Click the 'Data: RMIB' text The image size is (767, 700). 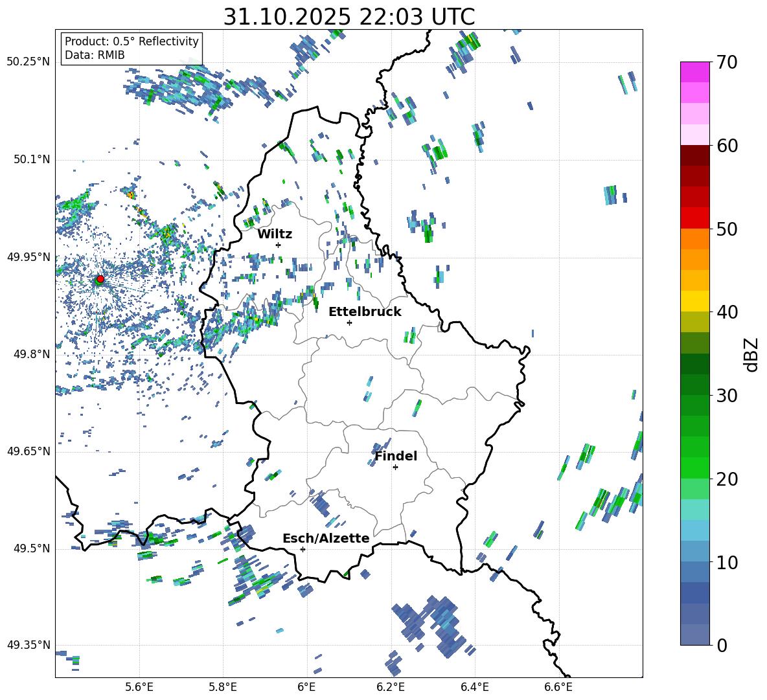click(95, 55)
